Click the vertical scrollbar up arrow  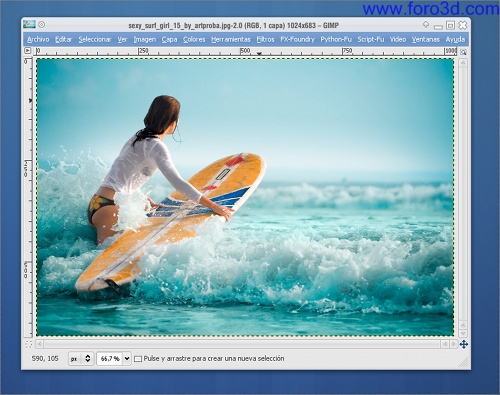coord(463,63)
